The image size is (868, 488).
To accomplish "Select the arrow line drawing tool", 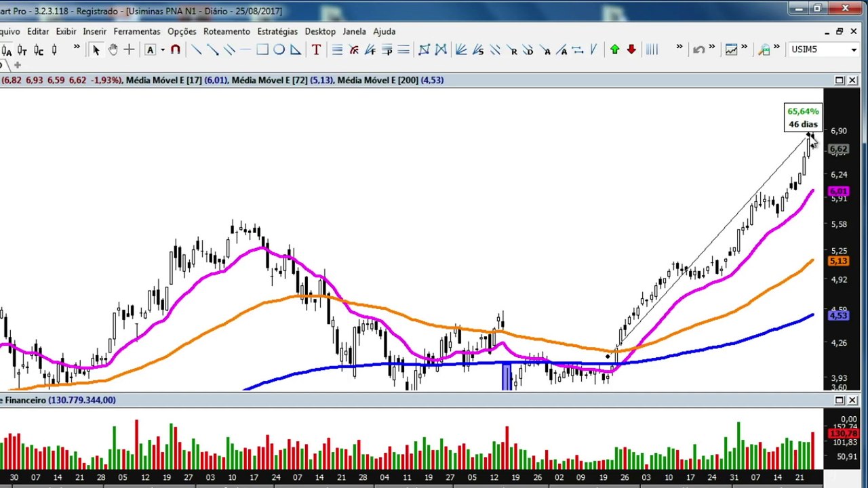I will click(x=213, y=49).
